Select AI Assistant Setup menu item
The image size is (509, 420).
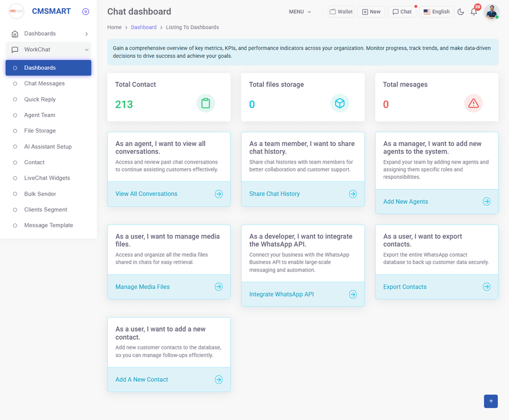(48, 146)
